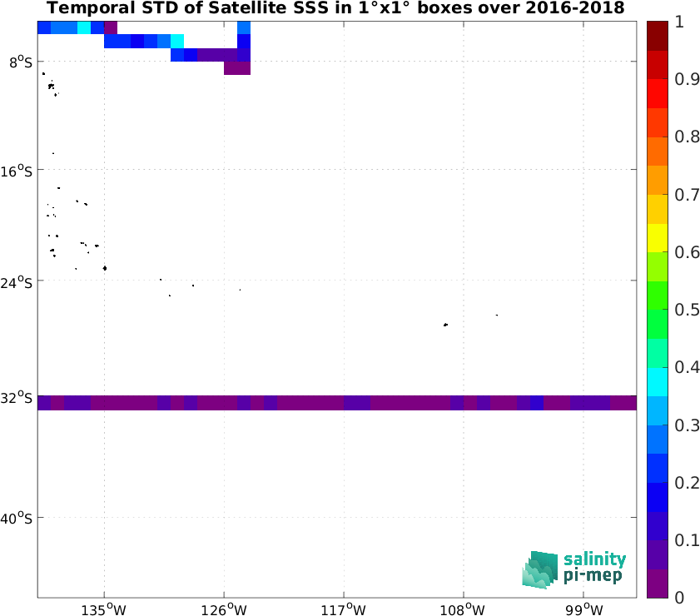
Task: Click the island marker near 109°W
Action: [445, 325]
